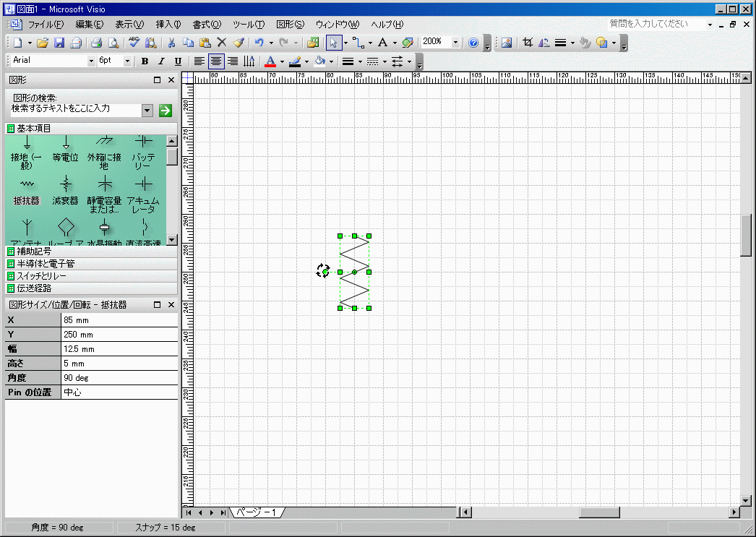This screenshot has width=756, height=537.
Task: Open the 書式(O) menu
Action: click(207, 24)
